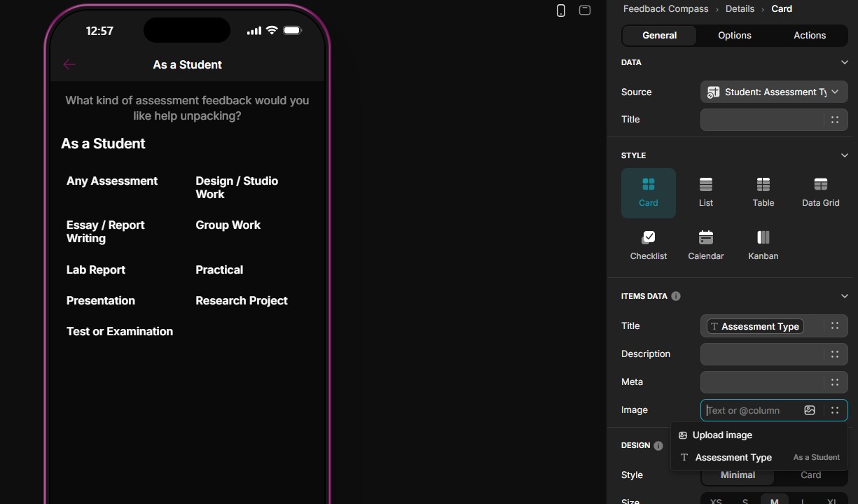Viewport: 858px width, 504px height.
Task: Tap Research Project card in preview
Action: click(242, 301)
